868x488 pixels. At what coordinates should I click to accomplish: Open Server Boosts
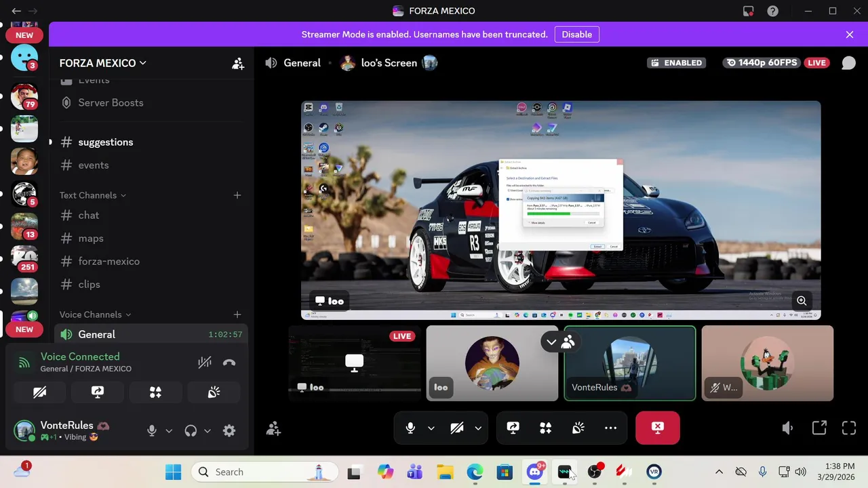151,103
